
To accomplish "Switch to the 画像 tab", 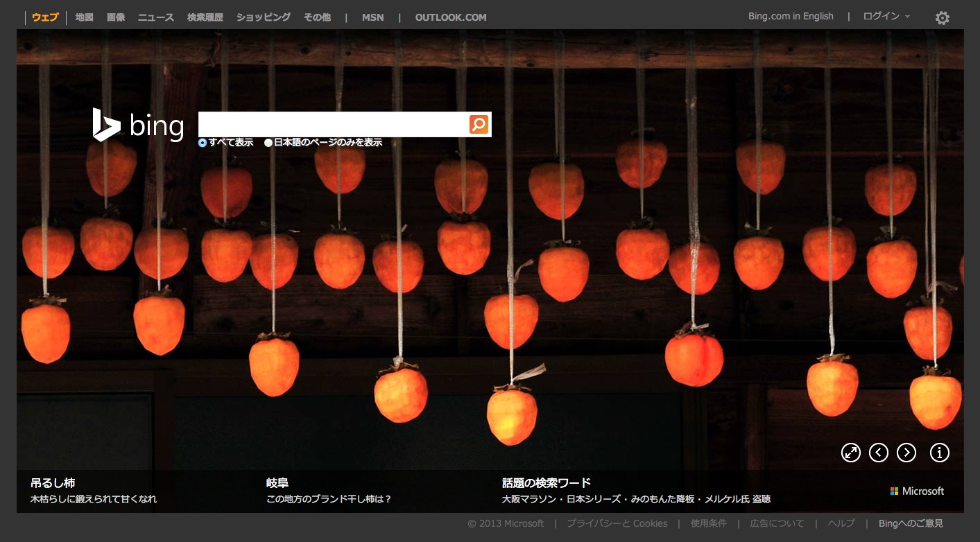I will coord(116,17).
